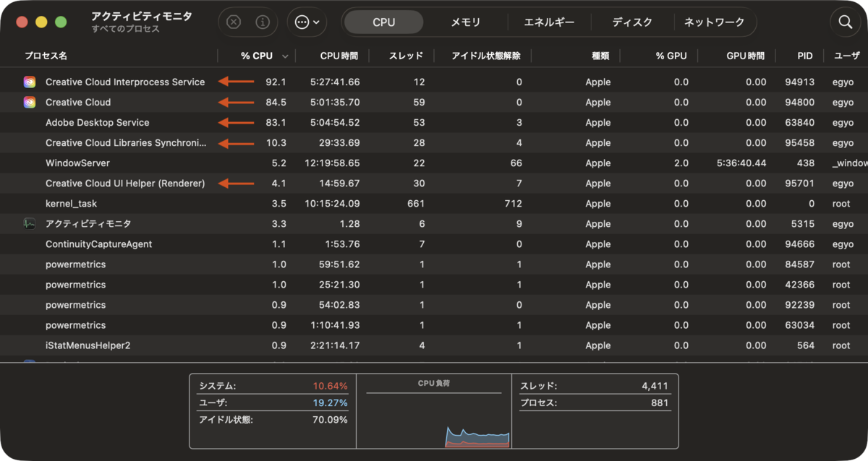Select powermetrics row with PID 92239
The image size is (868, 461).
434,304
